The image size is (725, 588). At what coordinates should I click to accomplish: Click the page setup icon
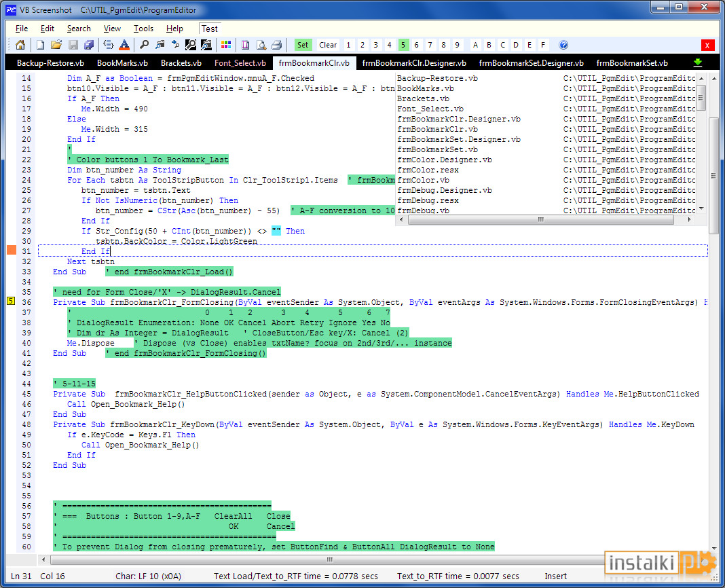[246, 45]
